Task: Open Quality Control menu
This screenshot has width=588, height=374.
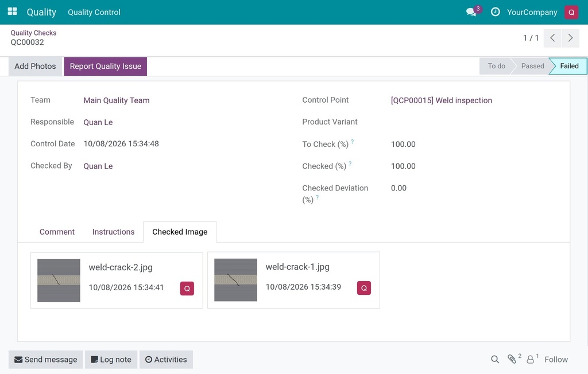Action: (x=94, y=13)
